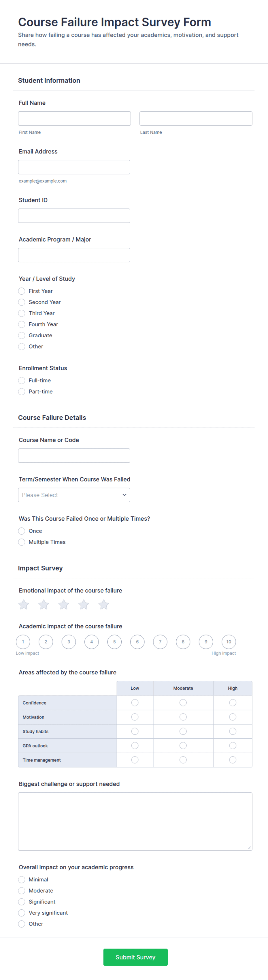Rate emotional impact with the first star

[24, 605]
